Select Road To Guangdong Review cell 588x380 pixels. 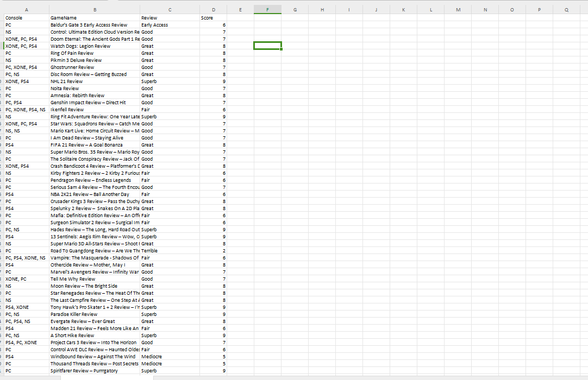[95, 251]
